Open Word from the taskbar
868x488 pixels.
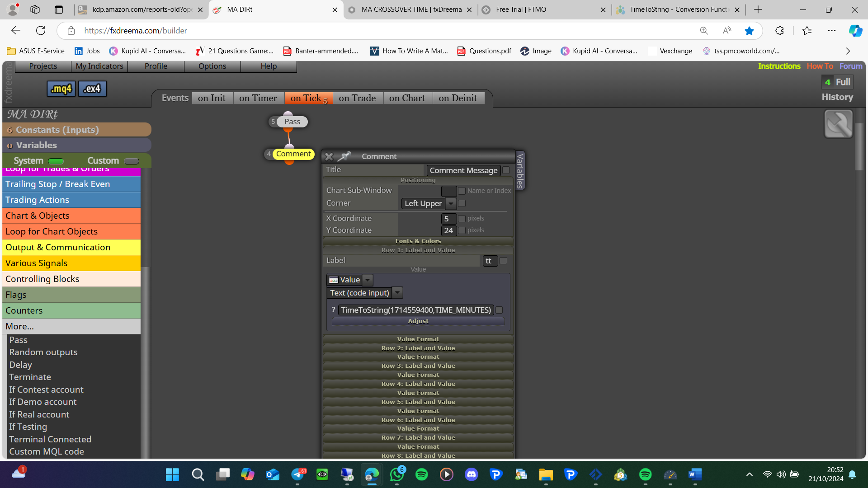[695, 474]
